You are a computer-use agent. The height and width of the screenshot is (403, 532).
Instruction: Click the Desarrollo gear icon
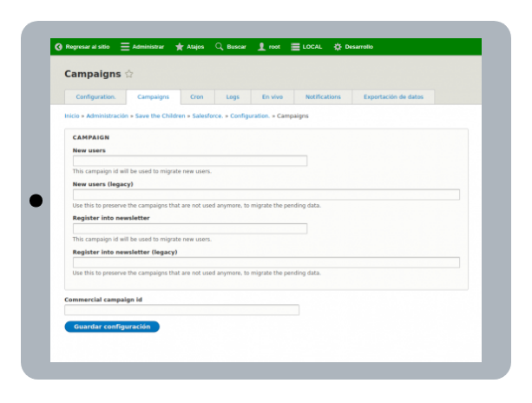338,47
